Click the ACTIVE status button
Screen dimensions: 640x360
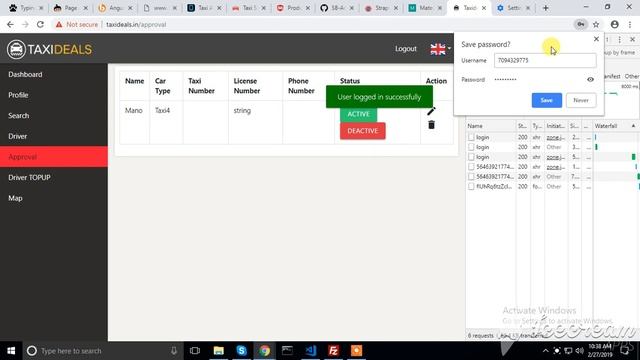[358, 114]
